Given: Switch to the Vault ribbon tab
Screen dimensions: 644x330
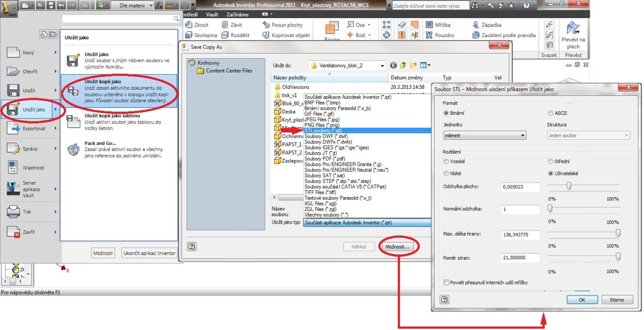Looking at the screenshot, I should pos(212,14).
